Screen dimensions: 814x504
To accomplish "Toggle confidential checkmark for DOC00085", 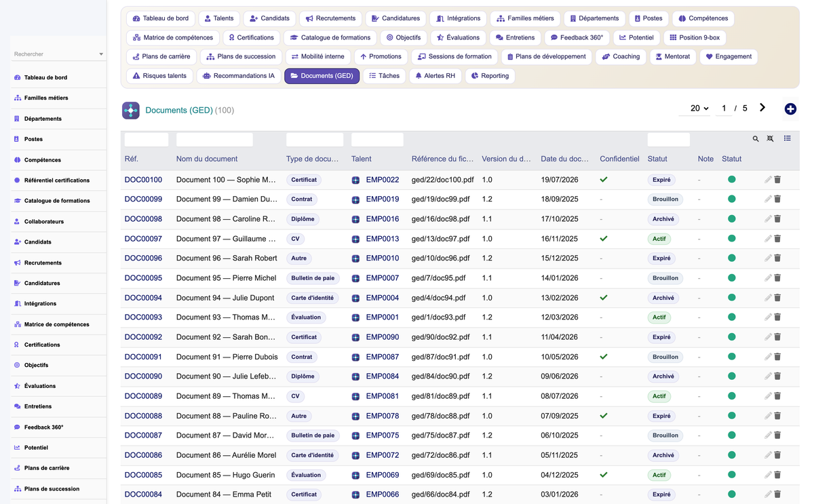I will coord(604,475).
